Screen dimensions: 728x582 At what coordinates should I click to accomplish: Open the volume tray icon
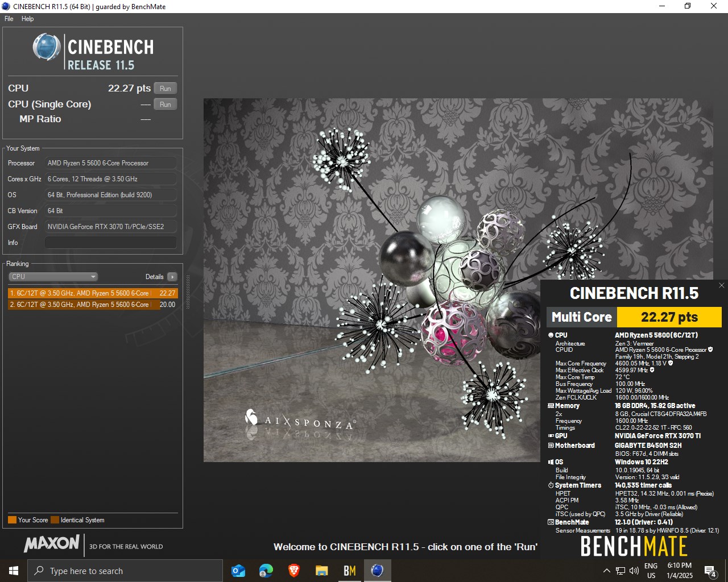[x=634, y=571]
